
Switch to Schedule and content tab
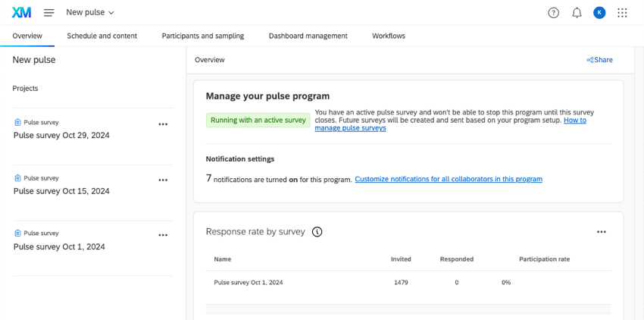[x=102, y=36]
